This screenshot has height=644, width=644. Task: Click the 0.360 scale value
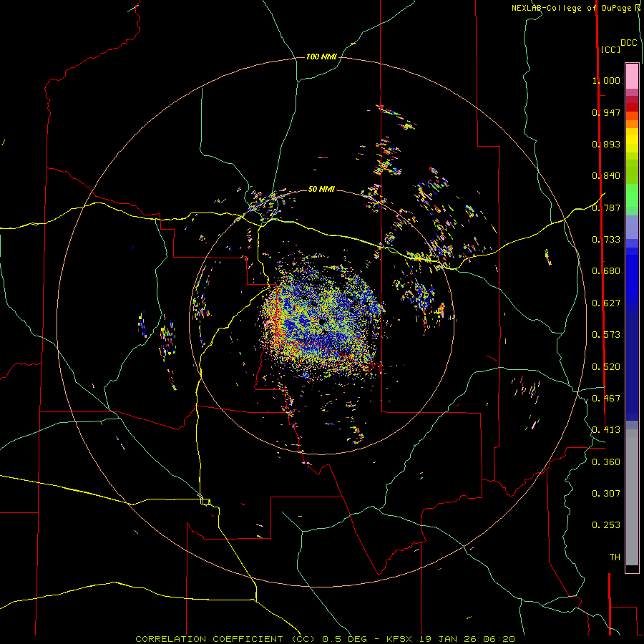[606, 462]
